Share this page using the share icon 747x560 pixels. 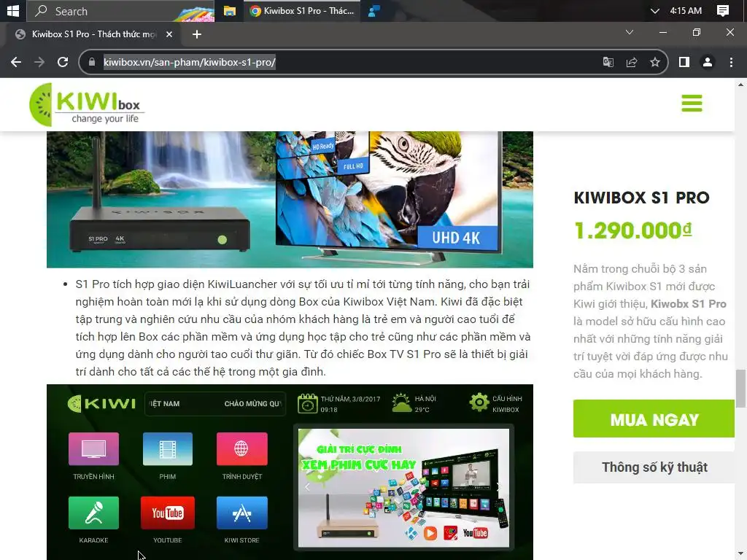(x=632, y=62)
